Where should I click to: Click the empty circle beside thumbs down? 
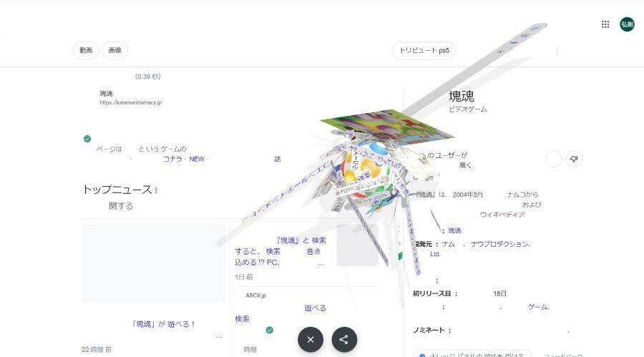coord(554,159)
